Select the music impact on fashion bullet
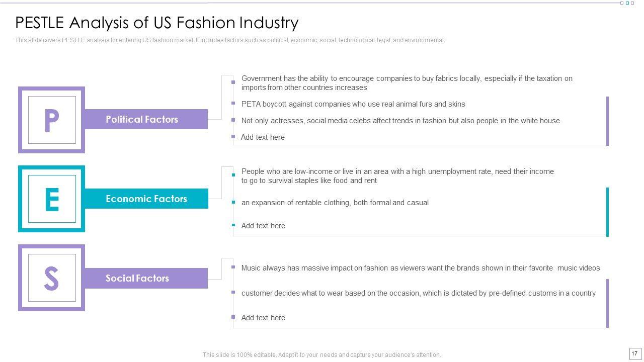 (421, 268)
